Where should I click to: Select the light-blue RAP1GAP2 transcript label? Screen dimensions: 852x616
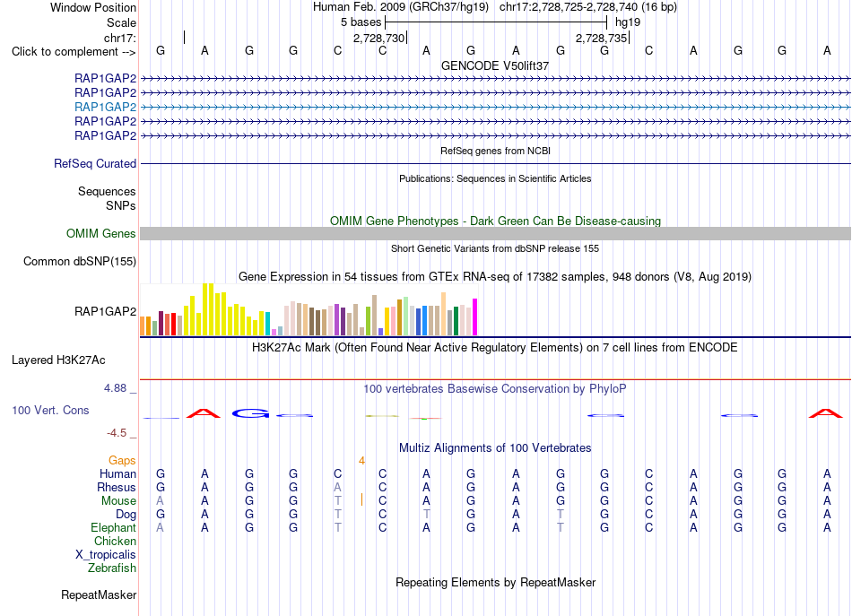106,107
